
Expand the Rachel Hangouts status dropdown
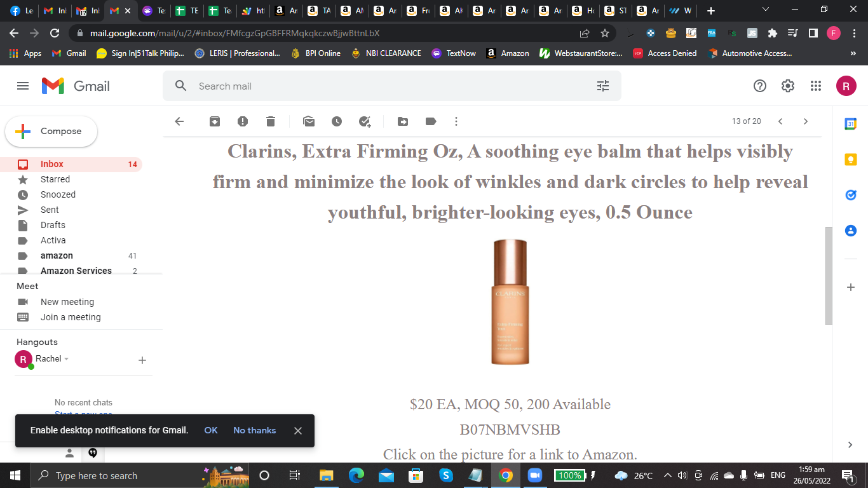pyautogui.click(x=66, y=359)
